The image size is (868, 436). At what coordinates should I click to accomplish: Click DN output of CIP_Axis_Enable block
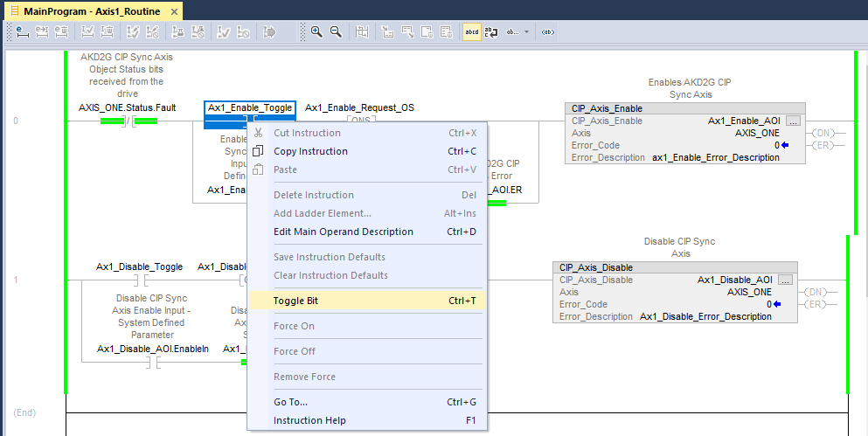(823, 133)
